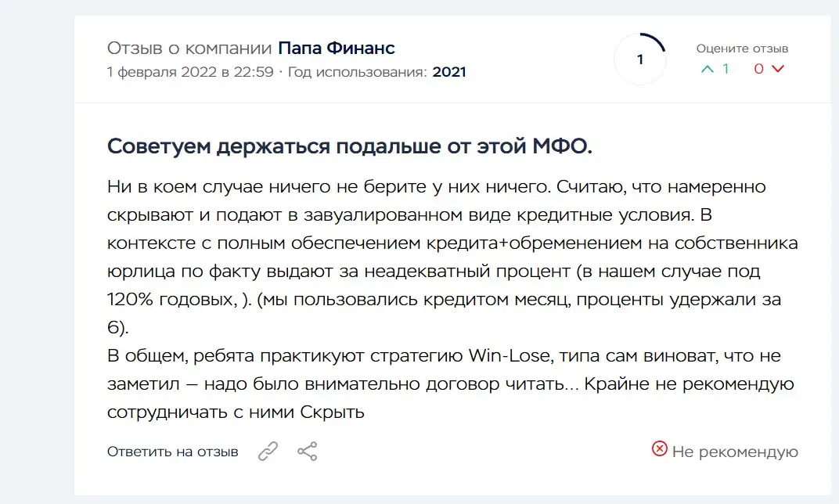The width and height of the screenshot is (839, 504).
Task: Click the red crossed-circle not-recommend icon
Action: click(x=659, y=448)
